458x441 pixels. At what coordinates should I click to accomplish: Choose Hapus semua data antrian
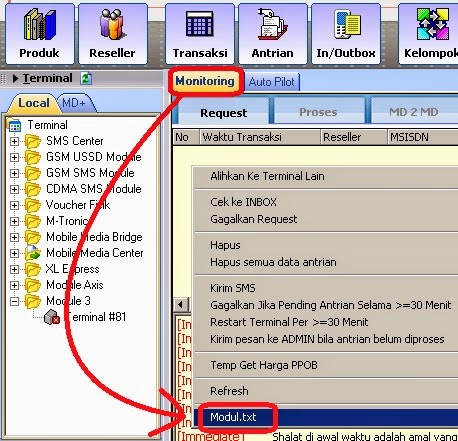(326, 262)
